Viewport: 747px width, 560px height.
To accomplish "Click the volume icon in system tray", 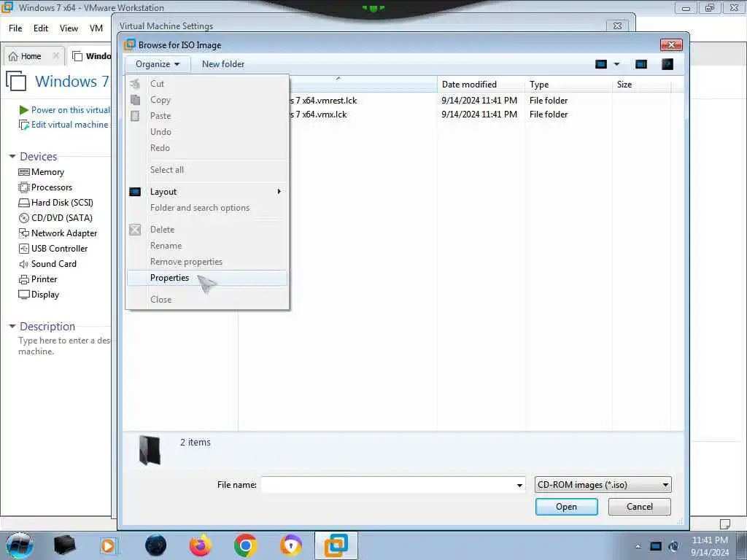I will (673, 547).
